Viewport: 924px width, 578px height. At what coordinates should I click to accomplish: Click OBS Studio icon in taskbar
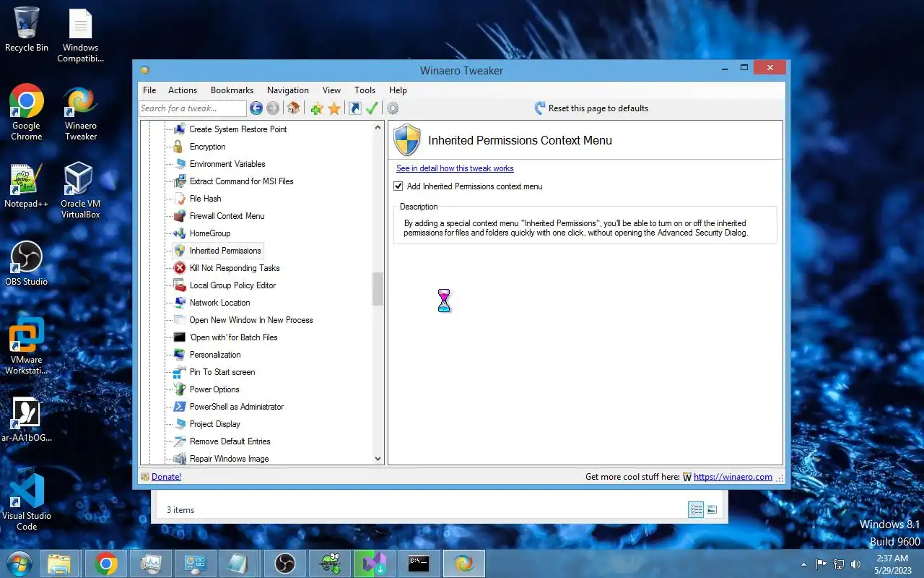pos(284,564)
